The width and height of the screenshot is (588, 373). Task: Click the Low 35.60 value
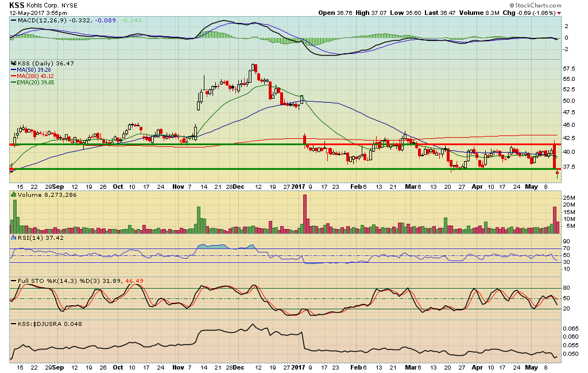(405, 13)
